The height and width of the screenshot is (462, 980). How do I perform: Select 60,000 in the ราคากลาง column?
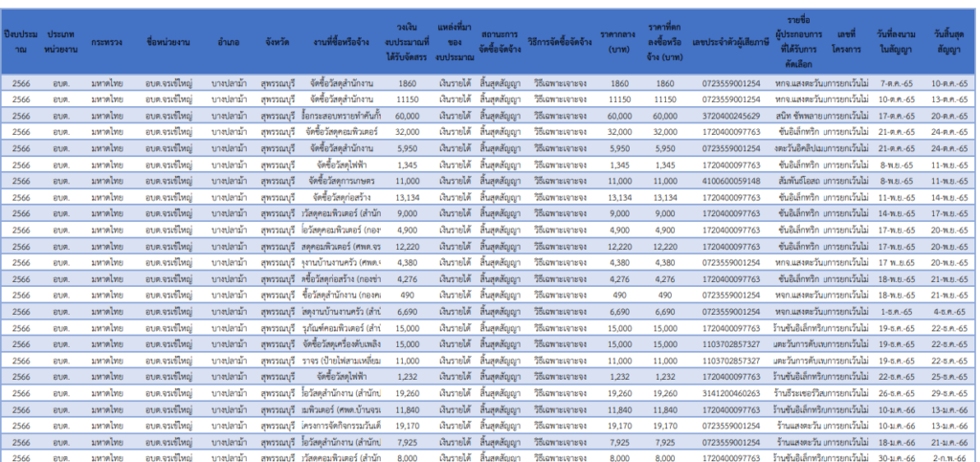[619, 116]
